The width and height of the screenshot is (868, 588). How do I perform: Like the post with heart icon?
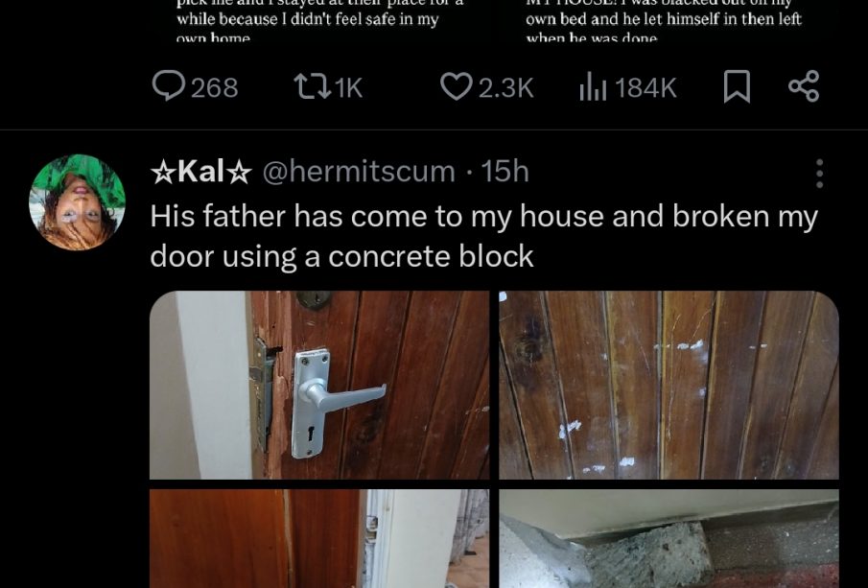click(x=457, y=87)
